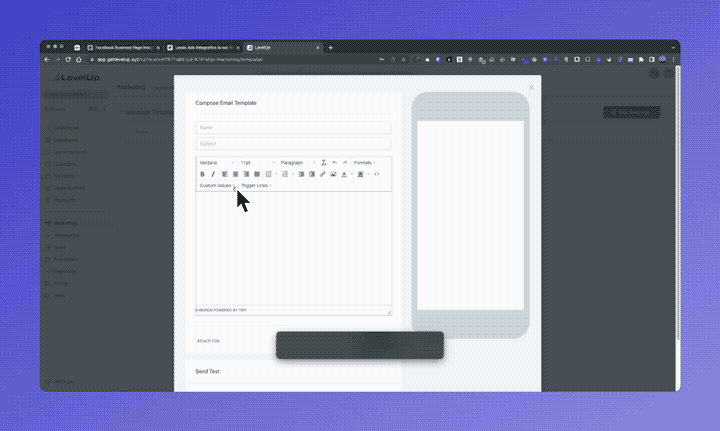
Task: Insert a numbered list
Action: pyautogui.click(x=285, y=174)
